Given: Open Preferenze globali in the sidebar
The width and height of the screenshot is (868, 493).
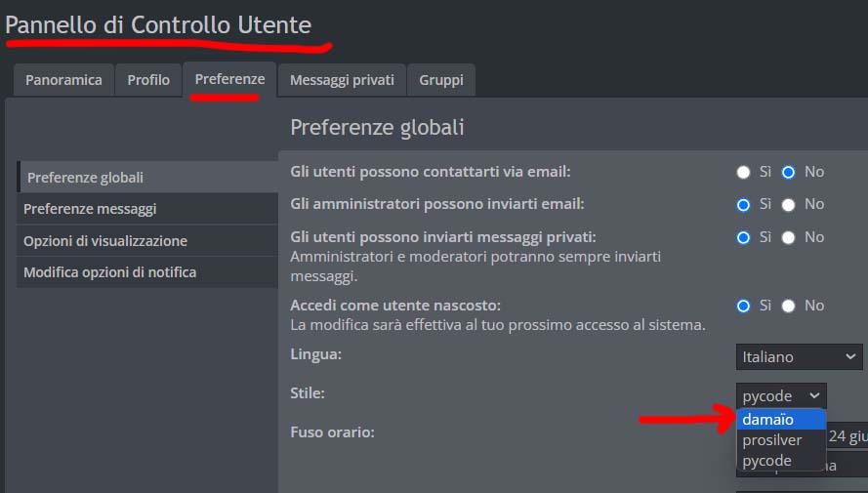Looking at the screenshot, I should pyautogui.click(x=86, y=178).
